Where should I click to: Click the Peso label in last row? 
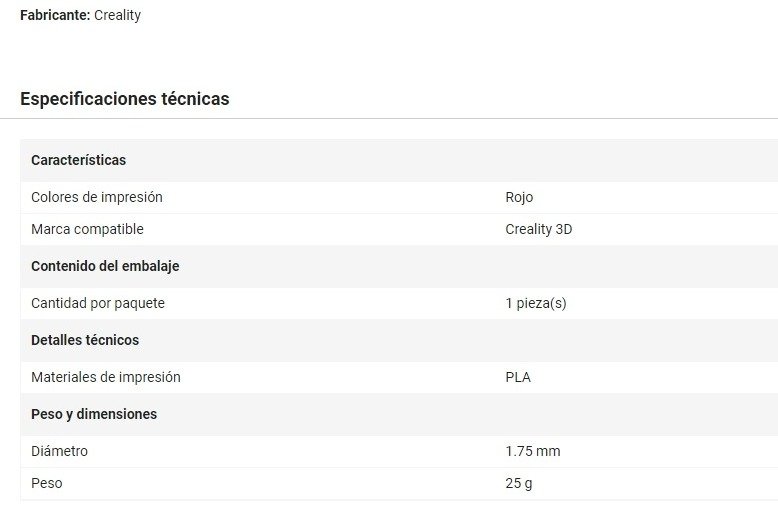coord(46,483)
